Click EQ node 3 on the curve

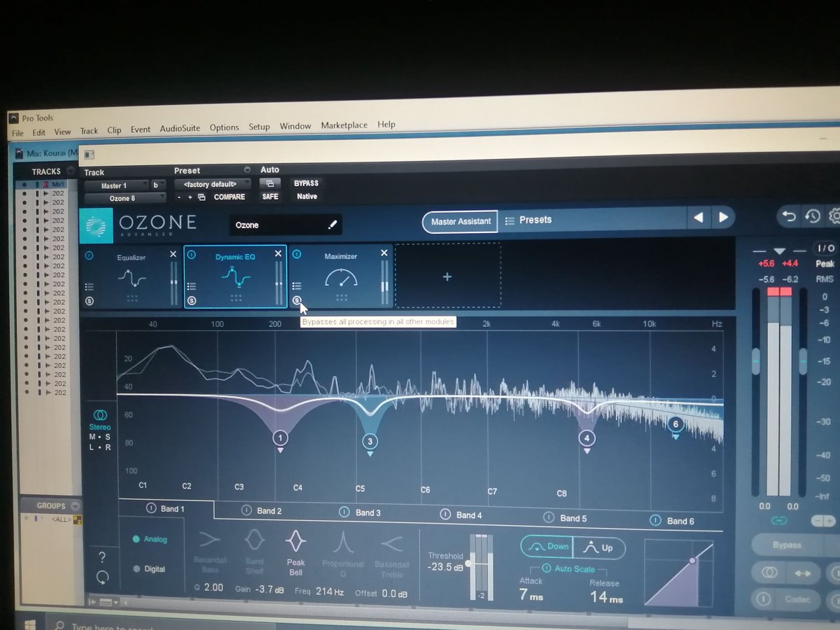(x=370, y=441)
